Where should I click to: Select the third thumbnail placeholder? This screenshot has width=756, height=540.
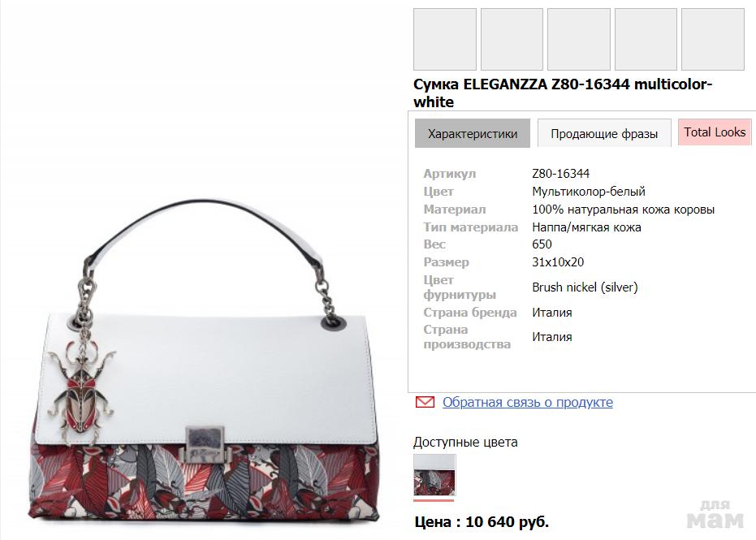click(578, 39)
